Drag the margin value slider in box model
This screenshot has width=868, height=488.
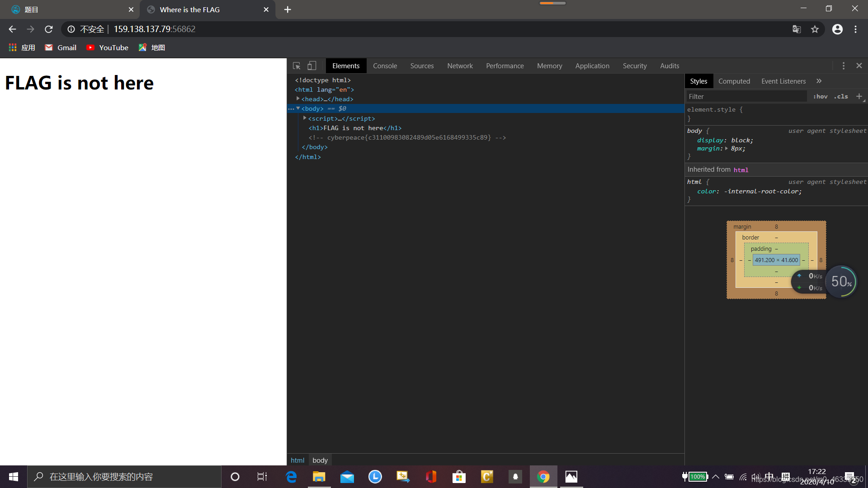tap(777, 226)
